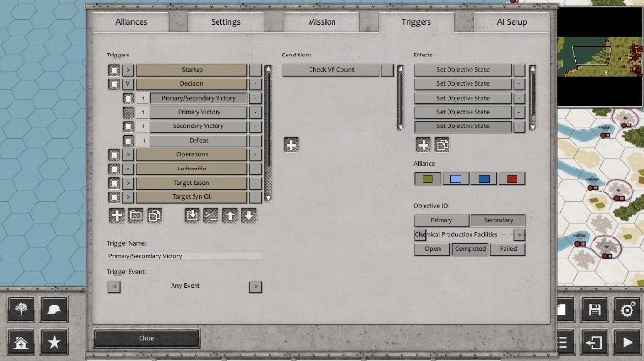Viewport: 644px width, 361px height.
Task: Open the Triggers tab
Action: point(417,22)
